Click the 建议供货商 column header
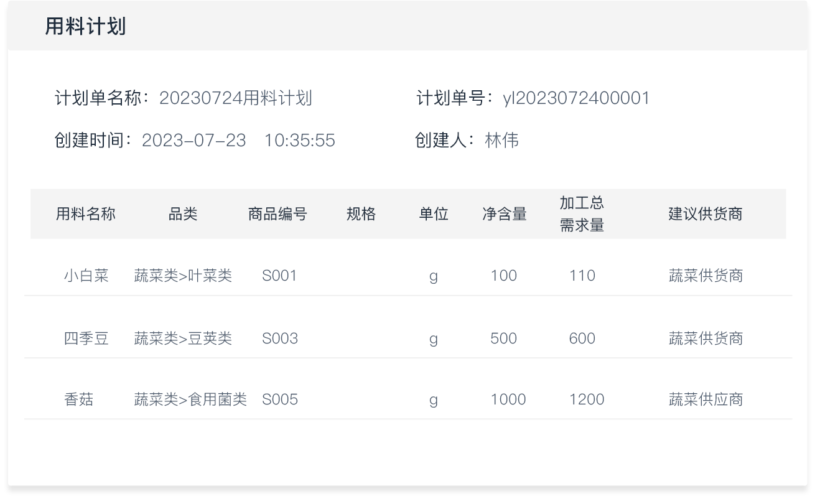Image resolution: width=815 pixels, height=504 pixels. tap(705, 215)
